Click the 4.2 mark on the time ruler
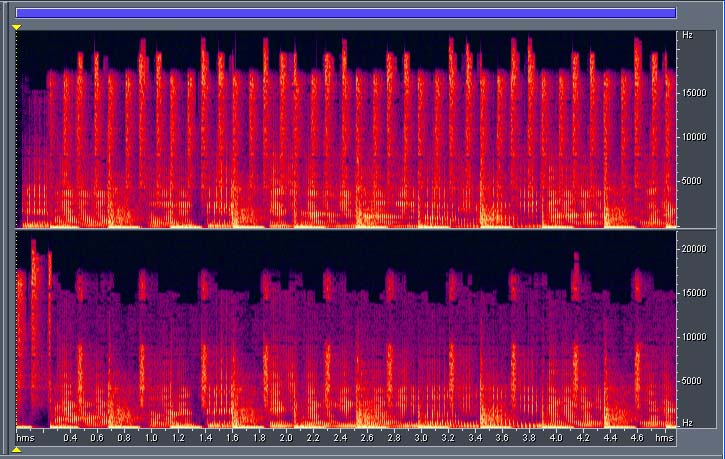This screenshot has height=459, width=725. click(x=583, y=438)
